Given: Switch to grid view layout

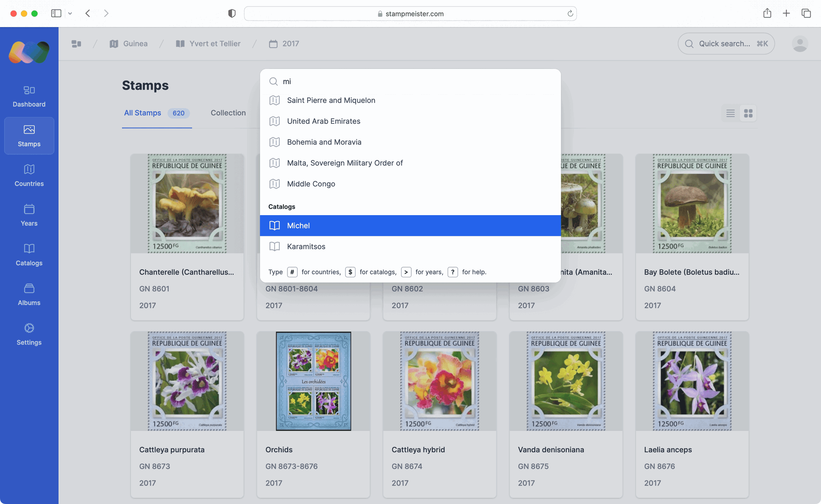Looking at the screenshot, I should click(748, 113).
